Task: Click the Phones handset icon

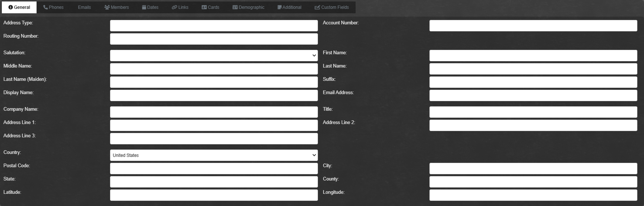Action: 45,7
